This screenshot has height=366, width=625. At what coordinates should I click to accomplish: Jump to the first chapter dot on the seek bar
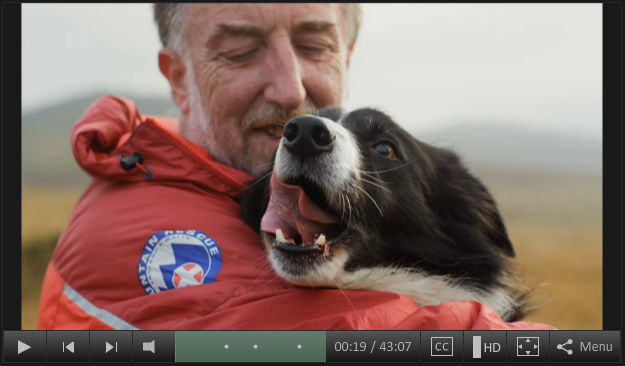coord(226,347)
